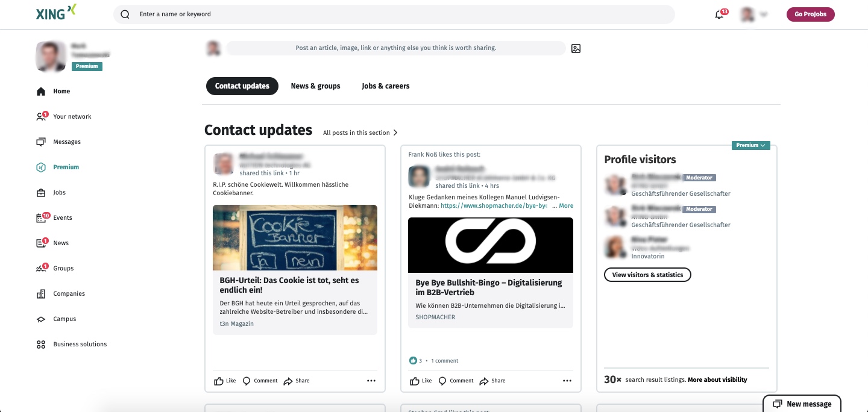
Task: Open the Cookie-Banner article thumbnail
Action: [295, 237]
